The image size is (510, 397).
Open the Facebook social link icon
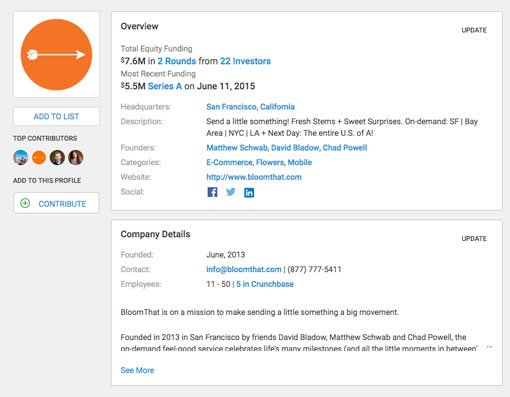coord(212,192)
